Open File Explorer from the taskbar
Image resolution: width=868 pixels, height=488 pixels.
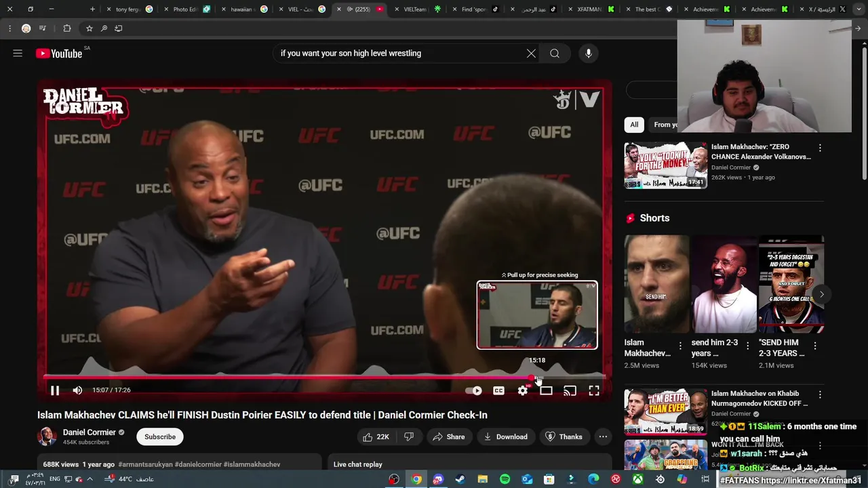483,479
